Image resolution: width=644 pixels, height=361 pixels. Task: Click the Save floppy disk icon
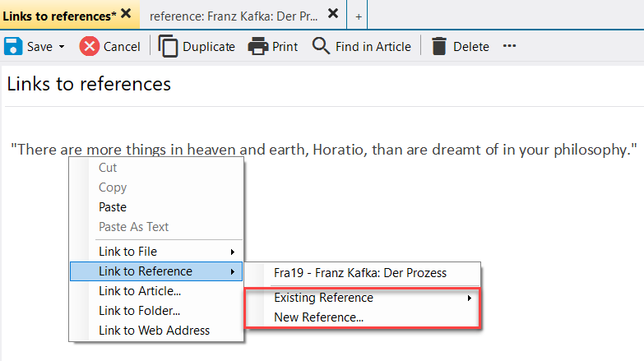pos(13,46)
